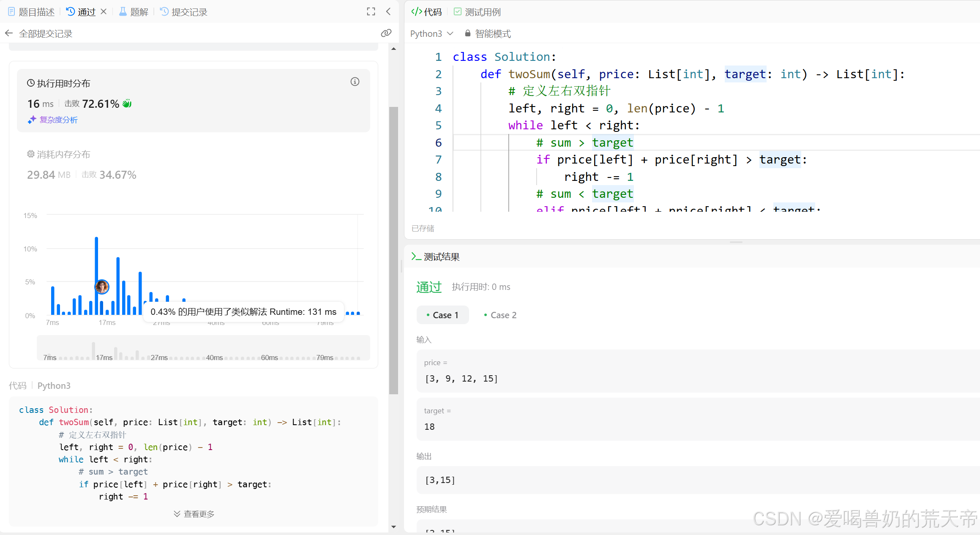The height and width of the screenshot is (535, 980).
Task: Select Case 2
Action: click(500, 315)
